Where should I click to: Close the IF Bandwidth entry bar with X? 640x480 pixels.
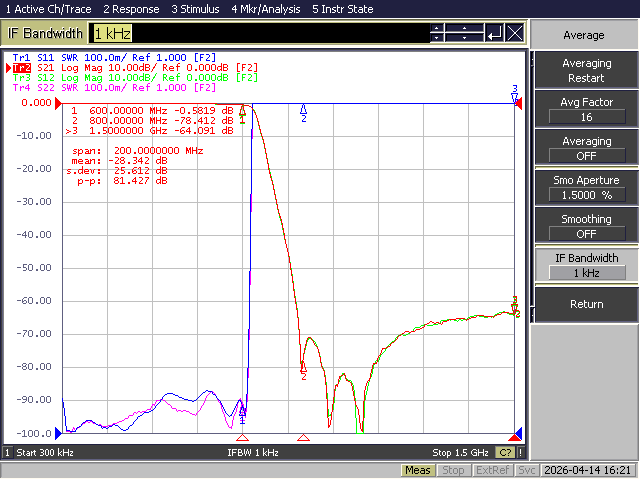click(515, 33)
